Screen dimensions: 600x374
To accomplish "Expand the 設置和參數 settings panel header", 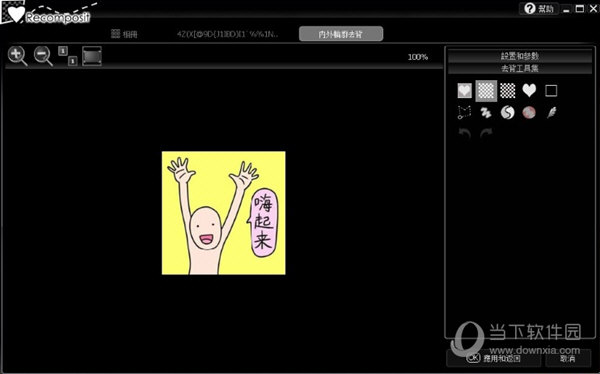I will coord(520,56).
